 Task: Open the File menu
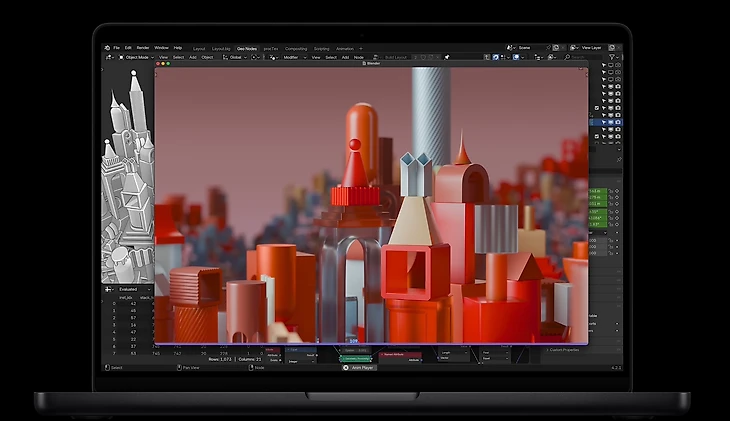[x=117, y=48]
